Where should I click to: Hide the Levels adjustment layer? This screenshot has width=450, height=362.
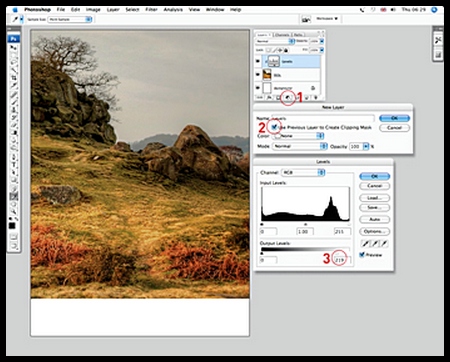[257, 61]
